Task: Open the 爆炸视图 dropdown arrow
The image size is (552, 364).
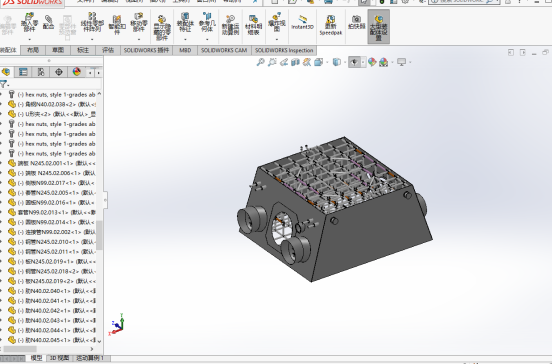Action: 277,39
